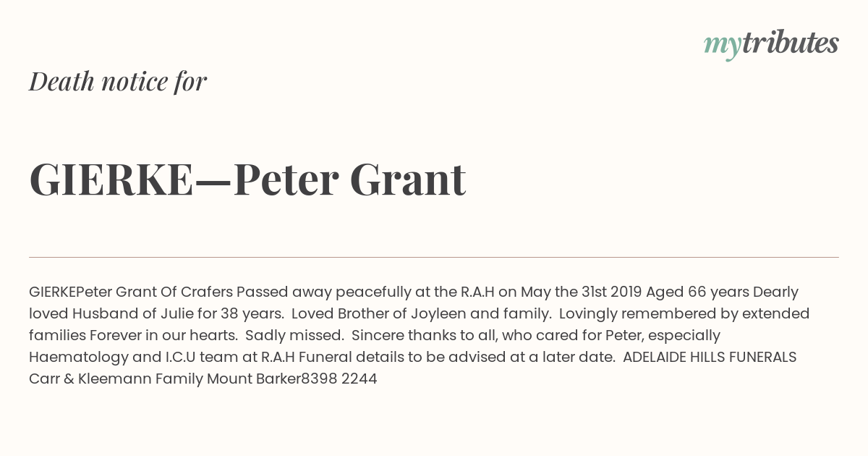868x456 pixels.
Task: Click "Lovingly remembered by extended" text
Action: [x=684, y=313]
